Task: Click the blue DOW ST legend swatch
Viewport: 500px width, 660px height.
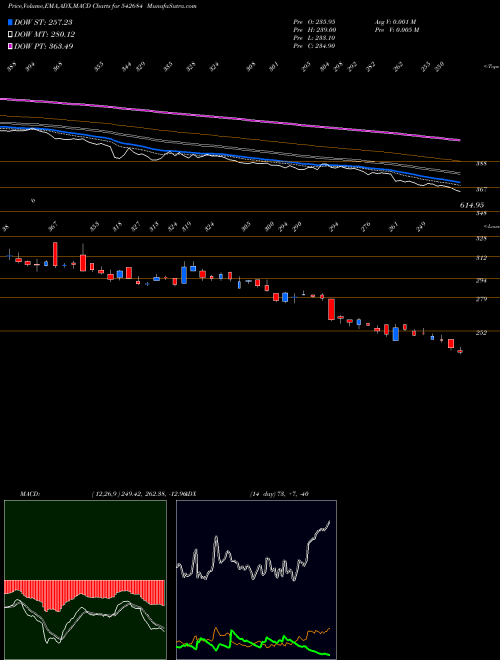Action: coord(10,23)
